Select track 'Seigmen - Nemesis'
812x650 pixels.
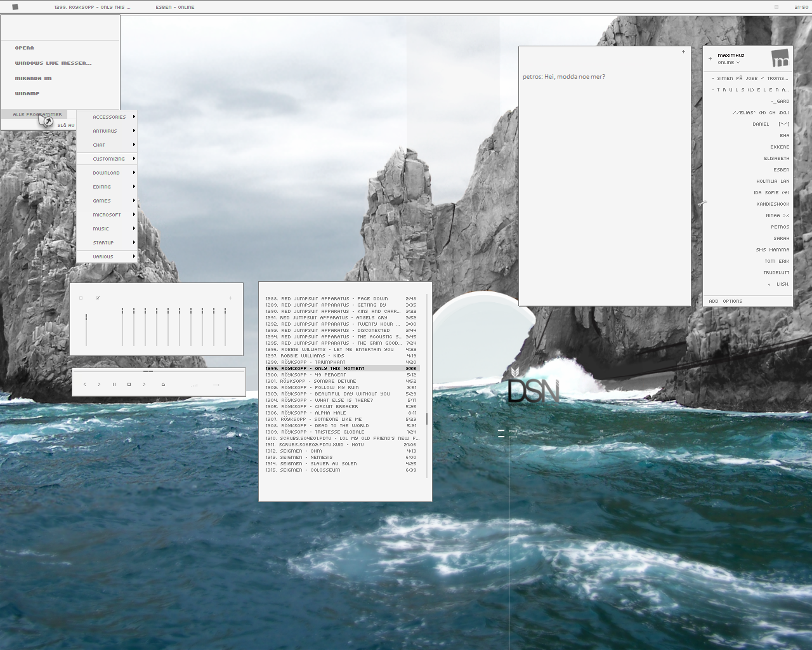(x=343, y=457)
